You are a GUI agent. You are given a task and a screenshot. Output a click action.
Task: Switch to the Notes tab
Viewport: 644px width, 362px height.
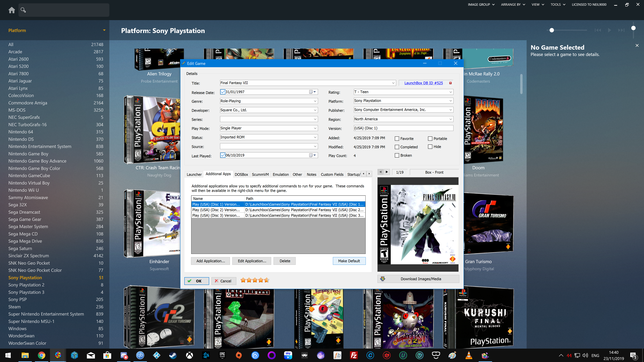click(311, 174)
